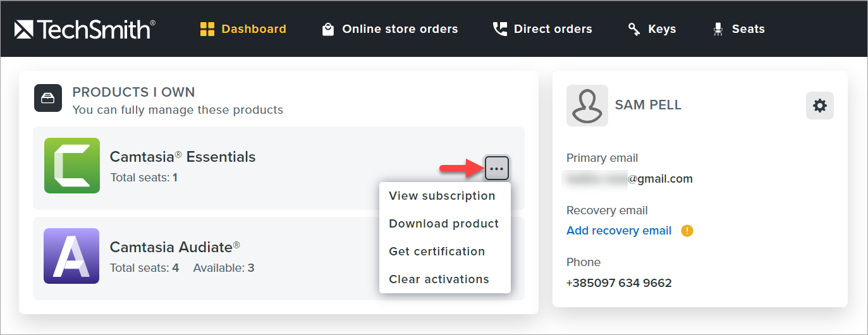Viewport: 868px width, 335px height.
Task: Select the Get certification menu entry
Action: [x=437, y=252]
